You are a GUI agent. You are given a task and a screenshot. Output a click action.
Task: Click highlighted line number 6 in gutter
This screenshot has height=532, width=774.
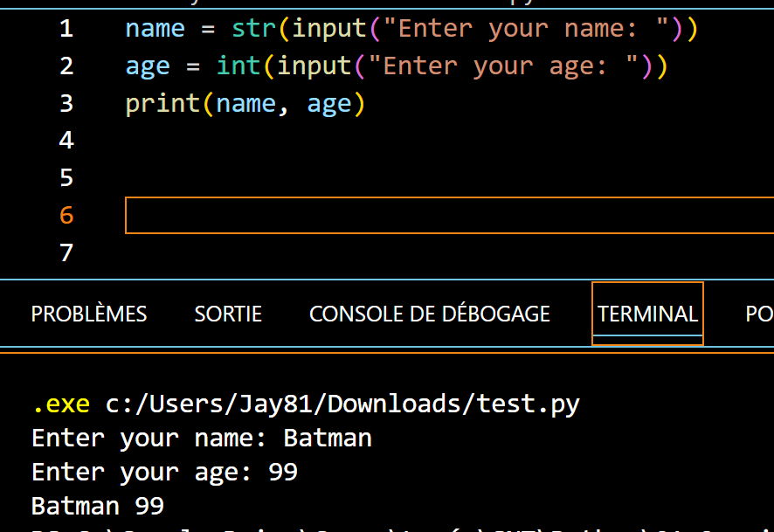coord(66,216)
